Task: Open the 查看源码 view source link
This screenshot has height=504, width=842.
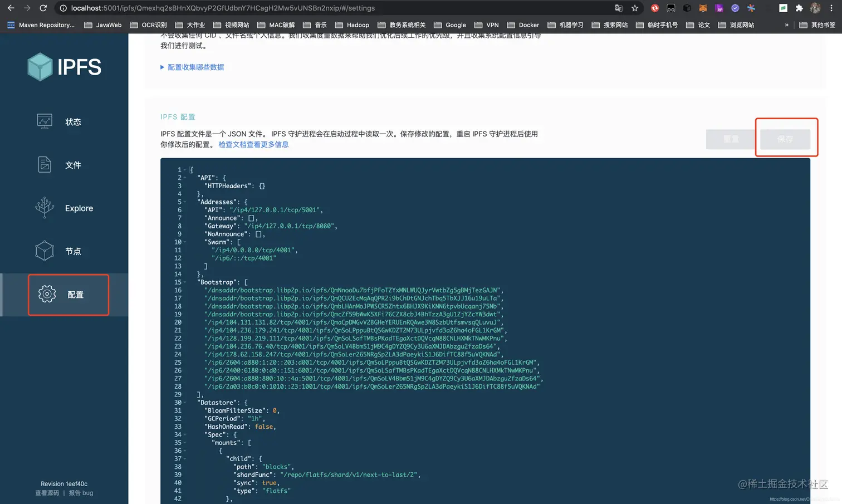Action: (x=47, y=493)
